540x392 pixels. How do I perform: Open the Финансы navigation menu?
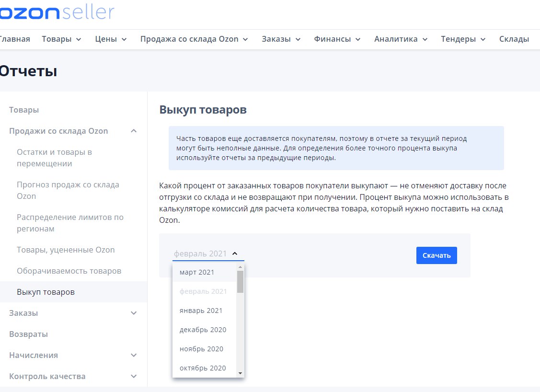pos(337,39)
